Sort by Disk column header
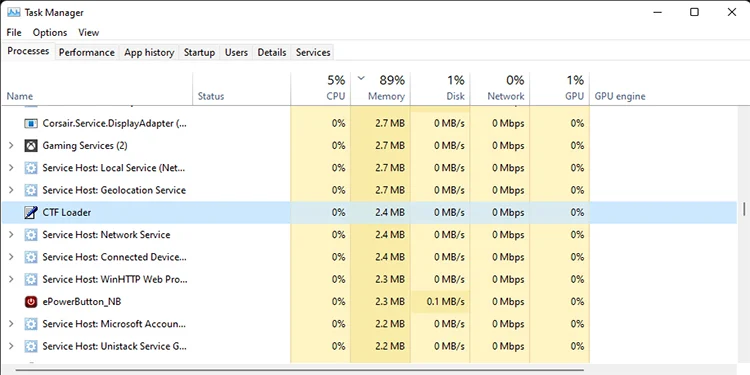 [x=440, y=89]
